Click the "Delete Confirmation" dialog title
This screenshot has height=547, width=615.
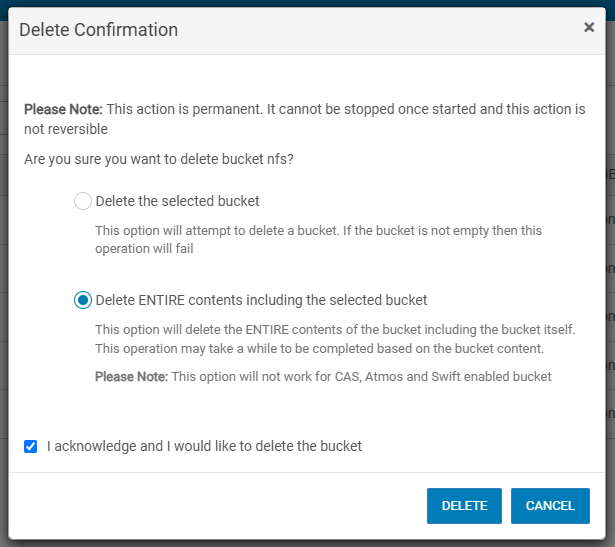98,30
